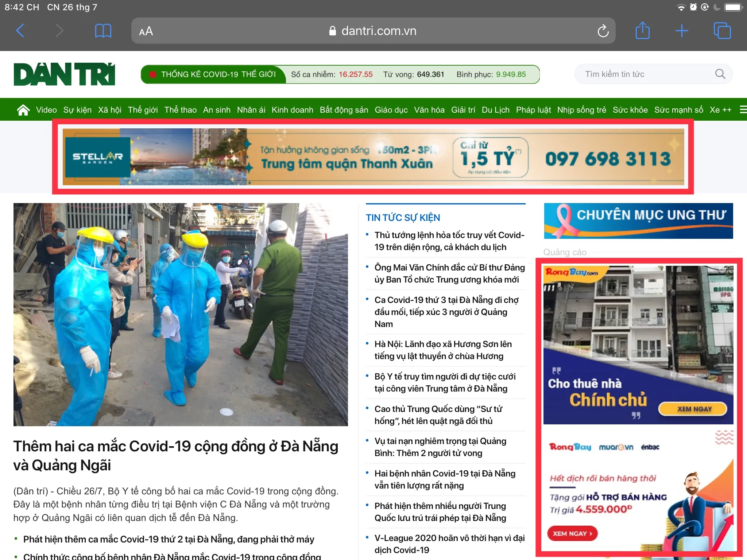Open the bookmarks book icon
Screen dimensions: 747x560
click(103, 31)
